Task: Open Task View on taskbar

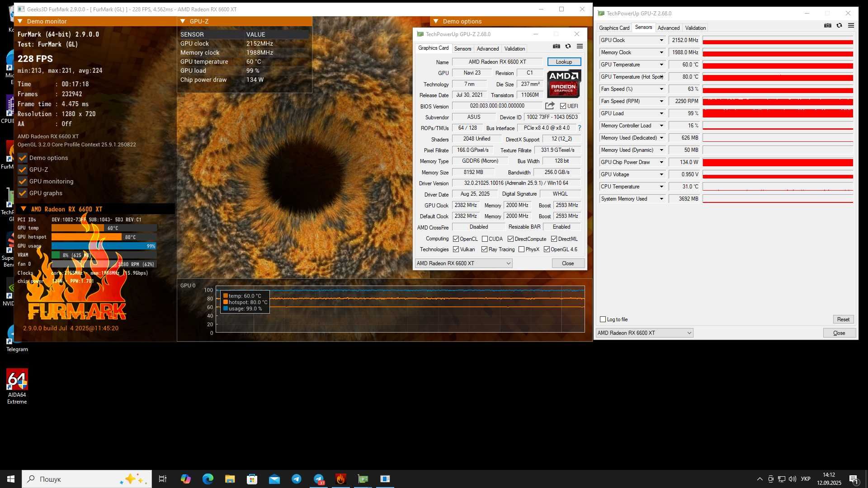Action: [x=163, y=479]
